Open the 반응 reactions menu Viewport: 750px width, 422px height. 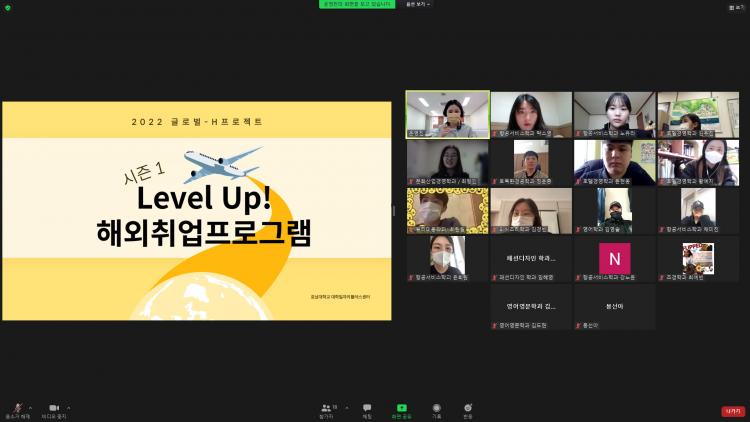click(x=467, y=408)
